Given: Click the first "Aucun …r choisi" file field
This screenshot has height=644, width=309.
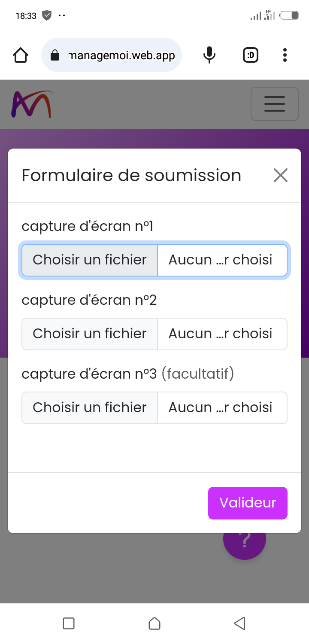Looking at the screenshot, I should [221, 260].
